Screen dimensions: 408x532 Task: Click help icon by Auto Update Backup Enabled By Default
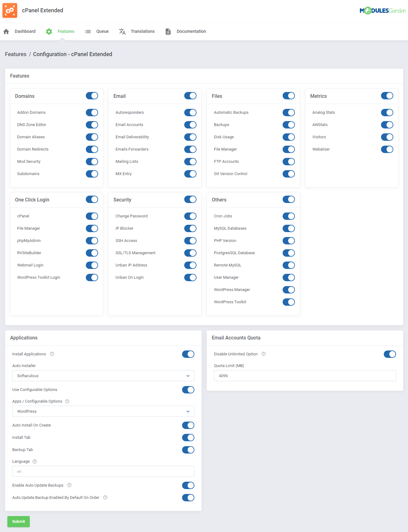[x=105, y=497]
